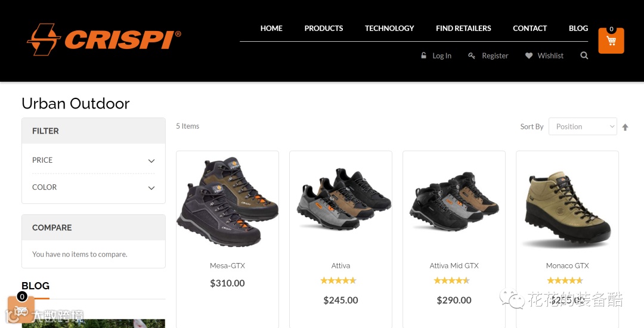
Task: Click the search magnifier icon
Action: point(584,55)
